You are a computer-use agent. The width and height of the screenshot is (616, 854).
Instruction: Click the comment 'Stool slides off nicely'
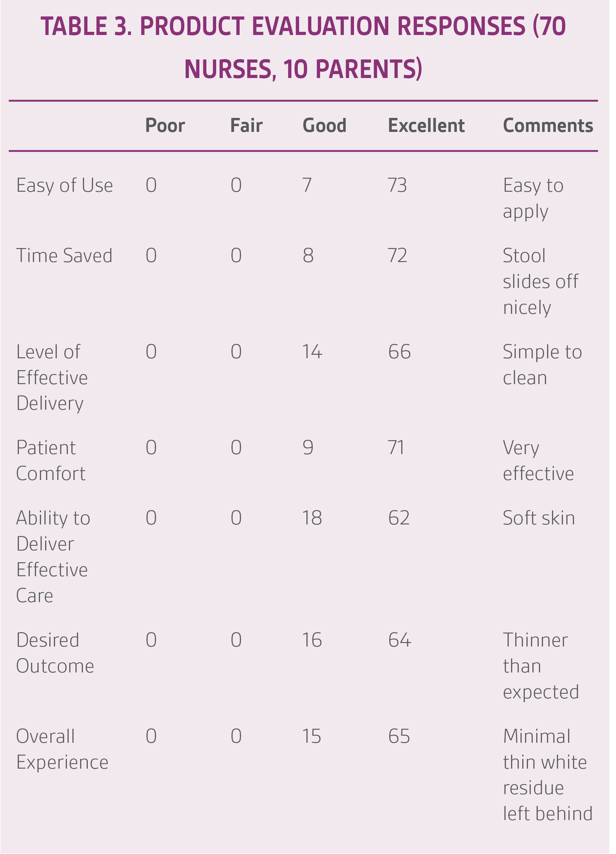click(x=541, y=282)
